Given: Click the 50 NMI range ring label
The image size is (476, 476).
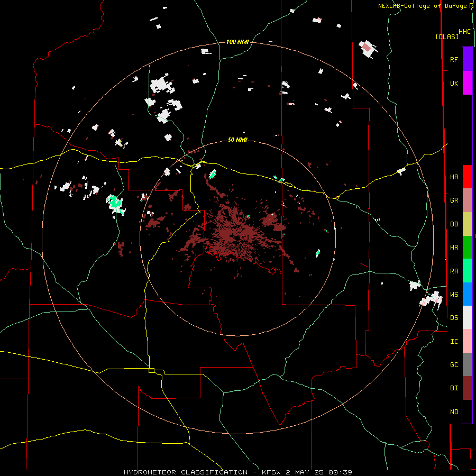Looking at the screenshot, I should pyautogui.click(x=237, y=140).
